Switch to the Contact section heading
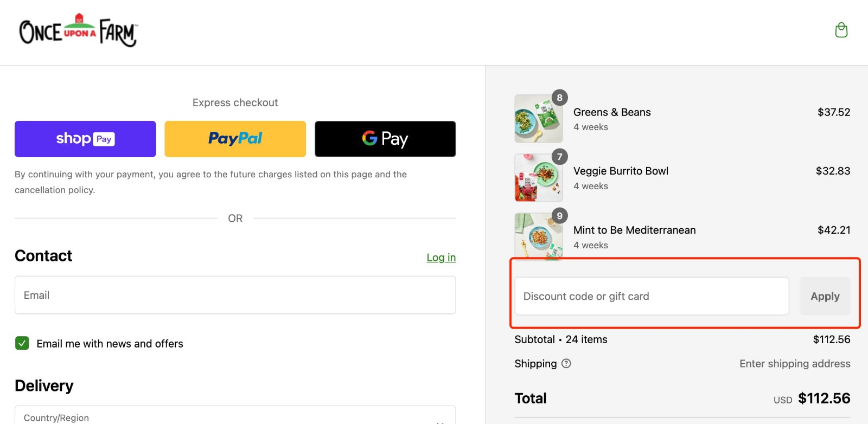Screen dimensions: 868x424 [43, 255]
